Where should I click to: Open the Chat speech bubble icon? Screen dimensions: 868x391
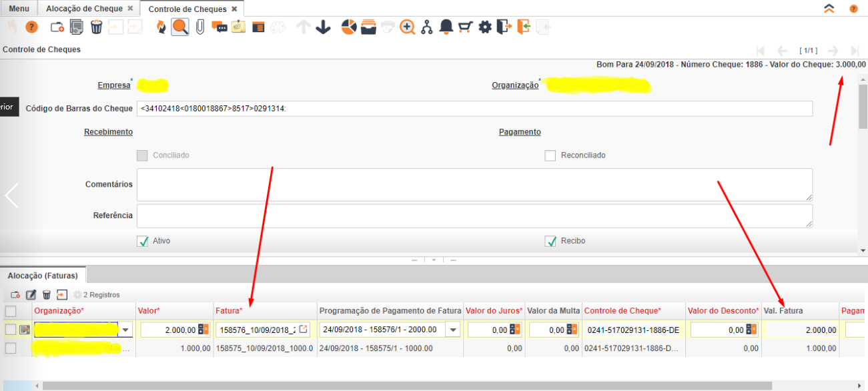click(219, 27)
